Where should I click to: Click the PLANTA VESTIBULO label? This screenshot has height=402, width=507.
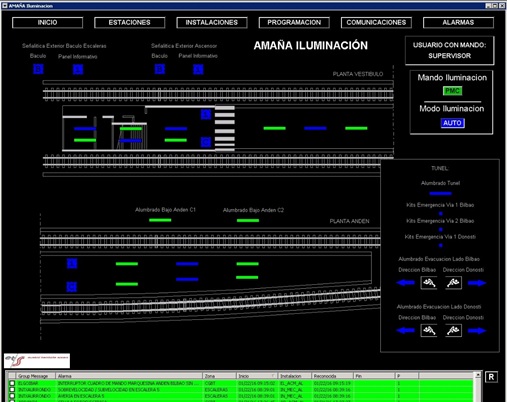[x=358, y=74]
